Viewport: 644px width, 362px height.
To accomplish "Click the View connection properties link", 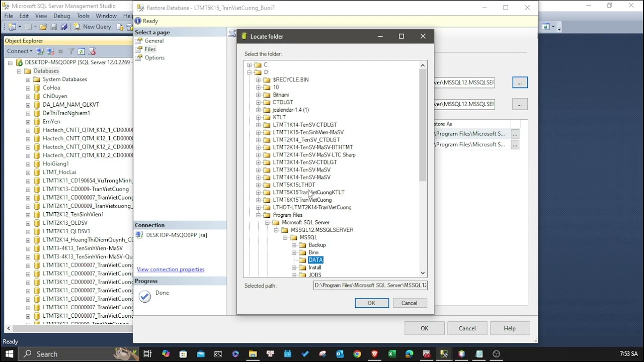I will point(171,269).
